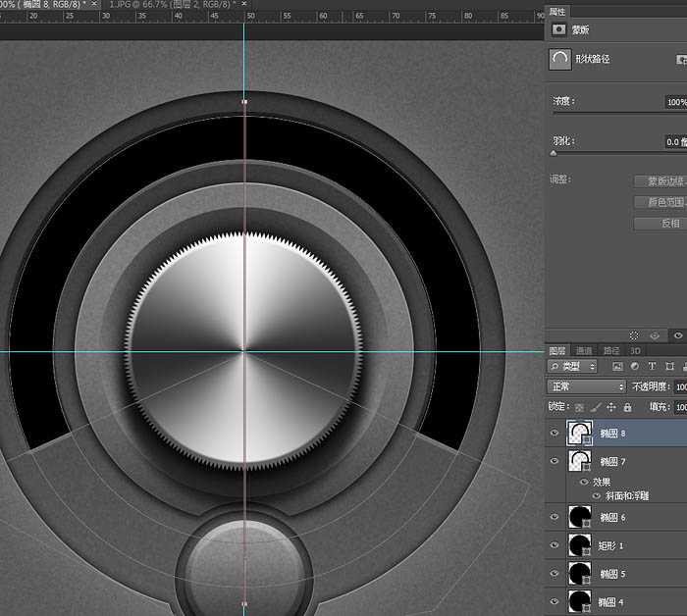Hide the 椭圆 8 layer
The image size is (687, 616).
tap(555, 433)
